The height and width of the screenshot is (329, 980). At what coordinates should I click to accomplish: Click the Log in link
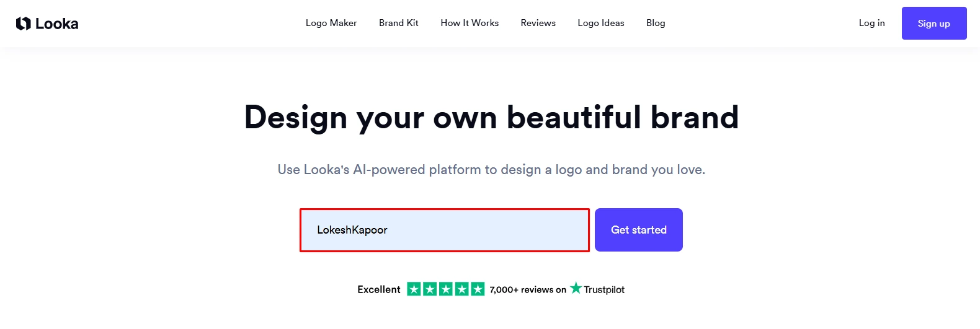(x=871, y=23)
